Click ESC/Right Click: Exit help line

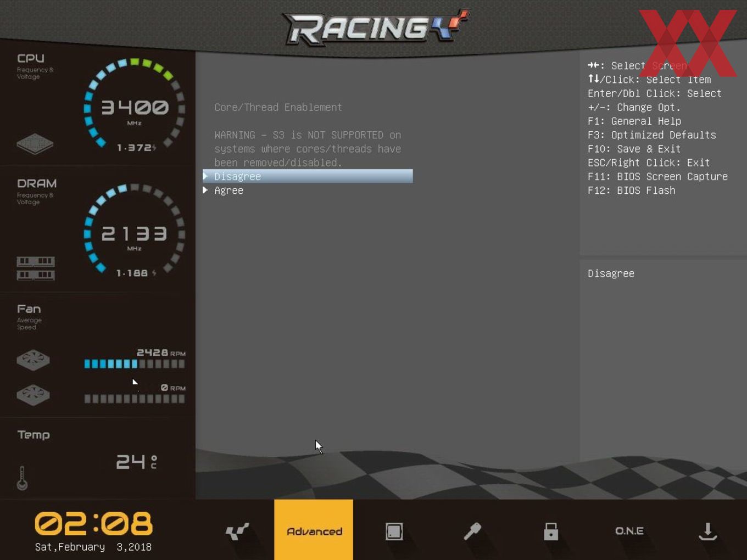pyautogui.click(x=649, y=163)
